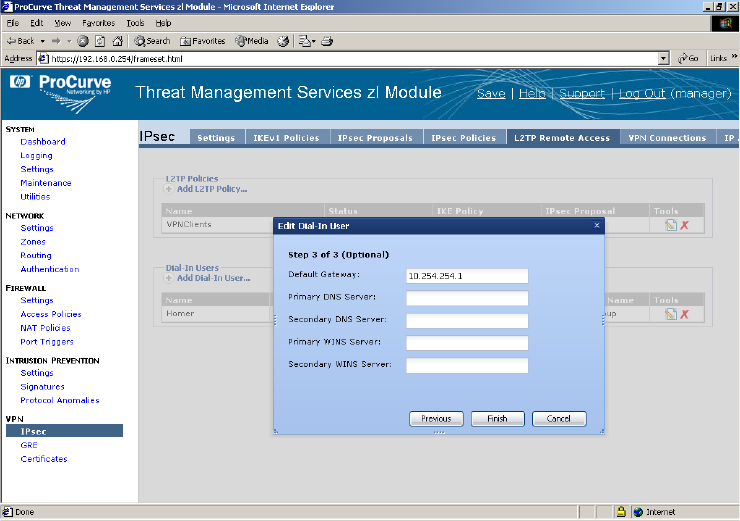Click the Default Gateway field
This screenshot has width=740, height=521.
click(x=467, y=276)
